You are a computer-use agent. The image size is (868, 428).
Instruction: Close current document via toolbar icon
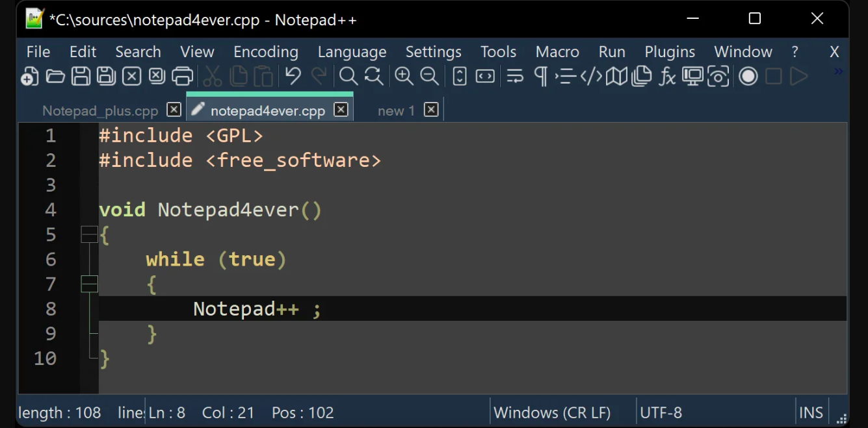131,77
